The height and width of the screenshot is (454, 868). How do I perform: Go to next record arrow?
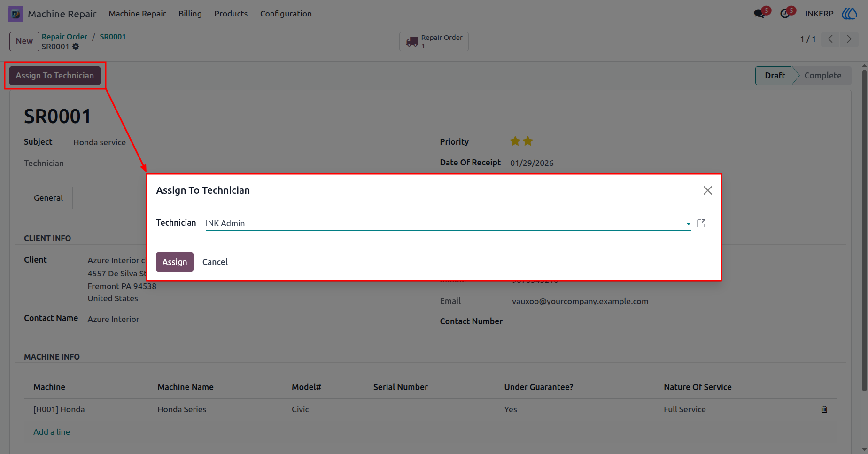tap(849, 39)
